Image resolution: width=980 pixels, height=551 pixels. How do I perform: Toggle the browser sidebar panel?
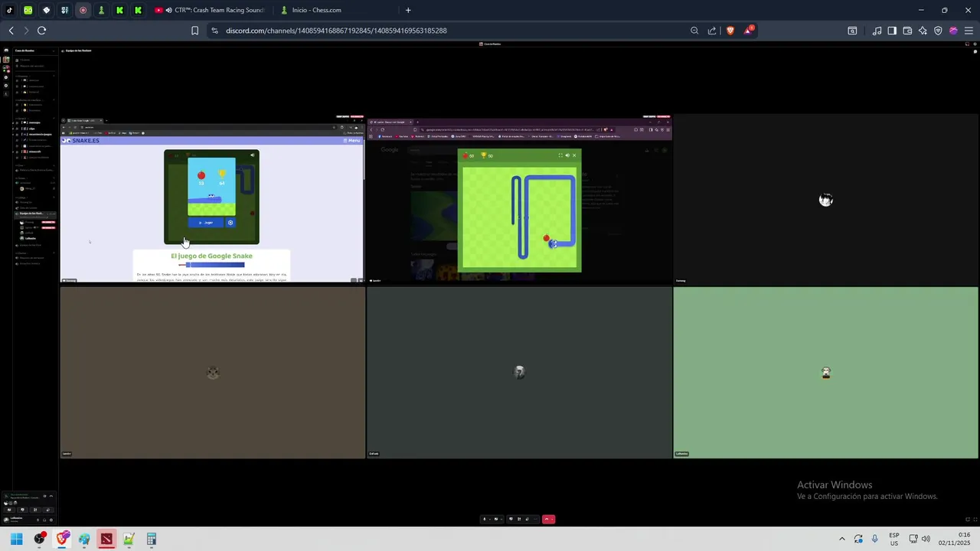(x=892, y=31)
